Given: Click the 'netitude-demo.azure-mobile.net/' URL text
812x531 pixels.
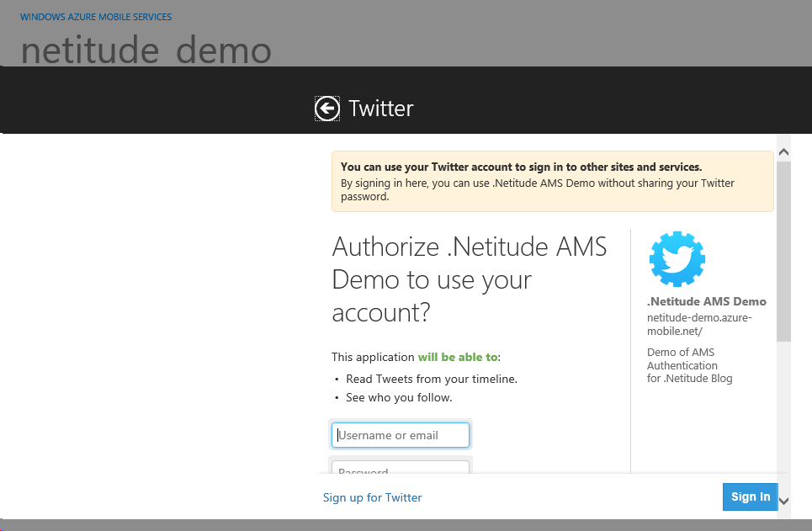Looking at the screenshot, I should point(699,324).
